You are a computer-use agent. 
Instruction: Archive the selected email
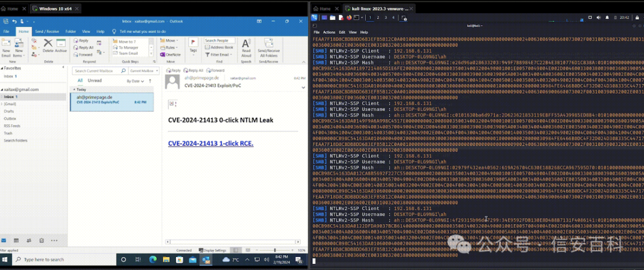tap(61, 45)
